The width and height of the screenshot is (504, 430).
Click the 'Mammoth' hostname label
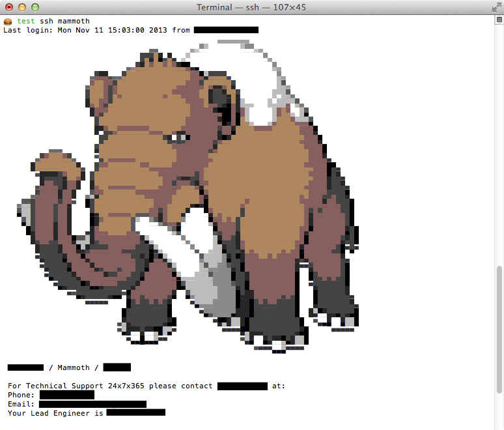[74, 367]
